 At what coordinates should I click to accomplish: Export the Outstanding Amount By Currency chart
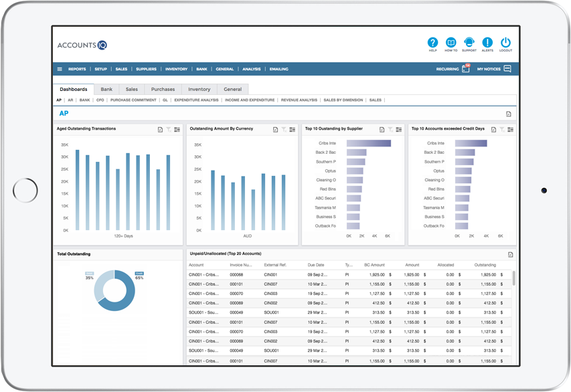pyautogui.click(x=275, y=130)
